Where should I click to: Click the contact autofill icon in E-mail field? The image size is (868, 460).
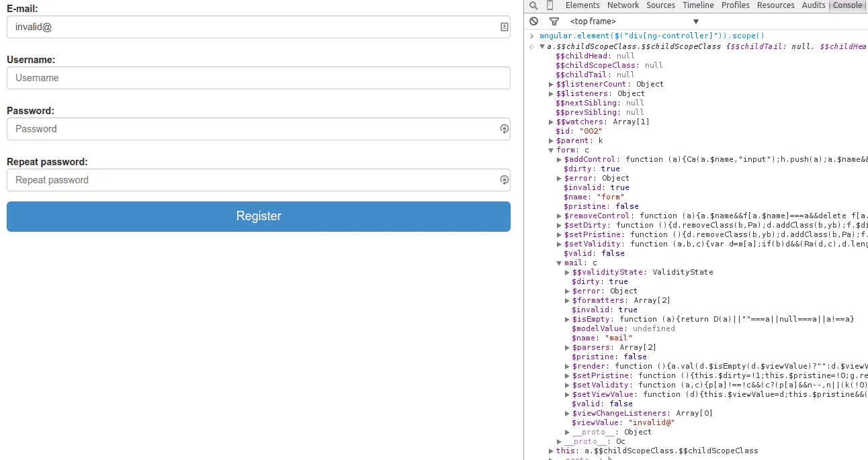click(504, 27)
